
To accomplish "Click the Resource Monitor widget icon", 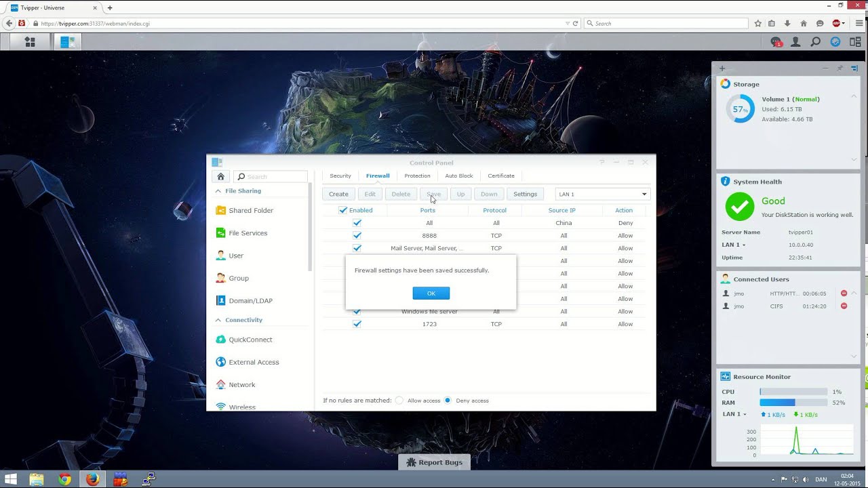I will pyautogui.click(x=725, y=376).
